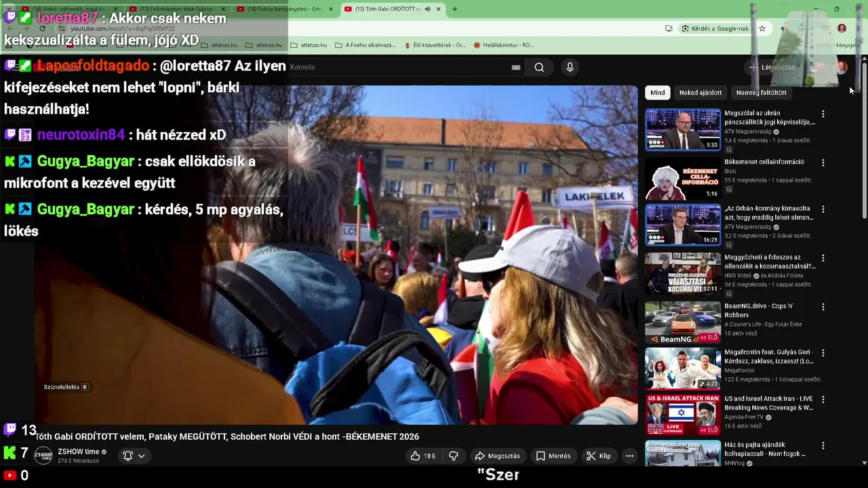Click the install app icon in address bar
Image resolution: width=868 pixels, height=488 pixels.
tap(669, 28)
